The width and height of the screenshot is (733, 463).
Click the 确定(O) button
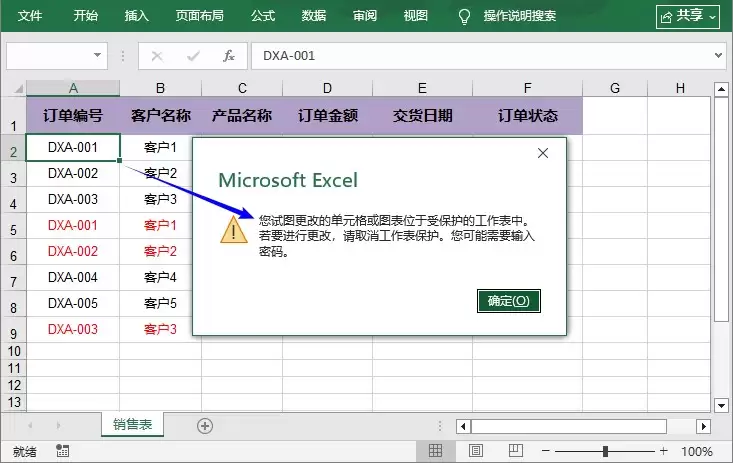[509, 301]
